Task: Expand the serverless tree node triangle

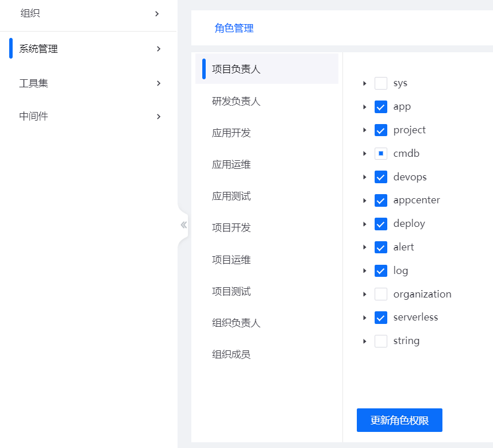Action: point(365,318)
